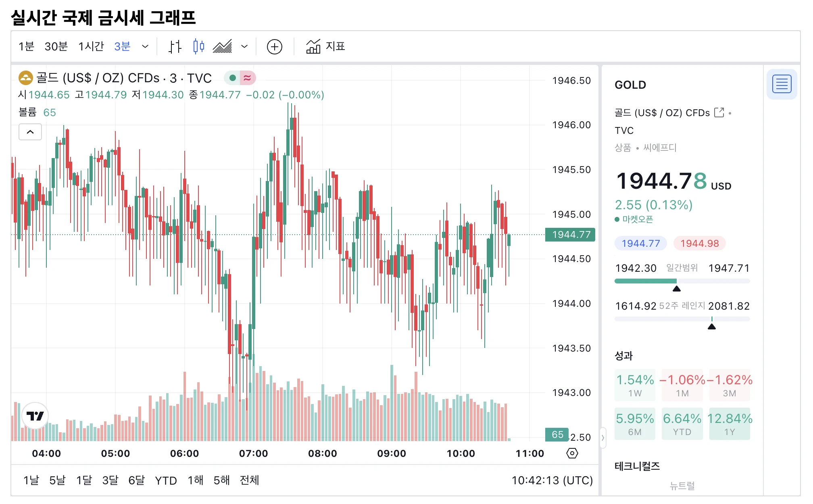Collapse the right sidebar with arrow handle
The height and width of the screenshot is (504, 813).
point(602,437)
